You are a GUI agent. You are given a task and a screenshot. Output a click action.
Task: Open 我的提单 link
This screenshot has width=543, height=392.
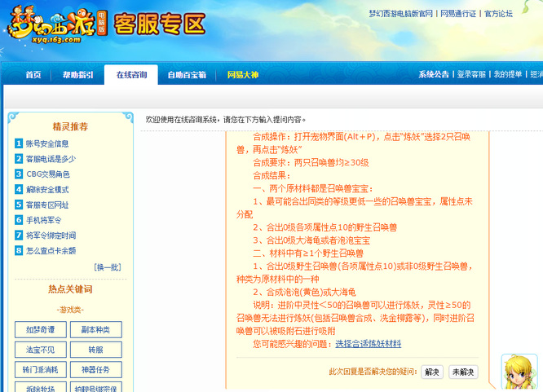click(x=508, y=74)
